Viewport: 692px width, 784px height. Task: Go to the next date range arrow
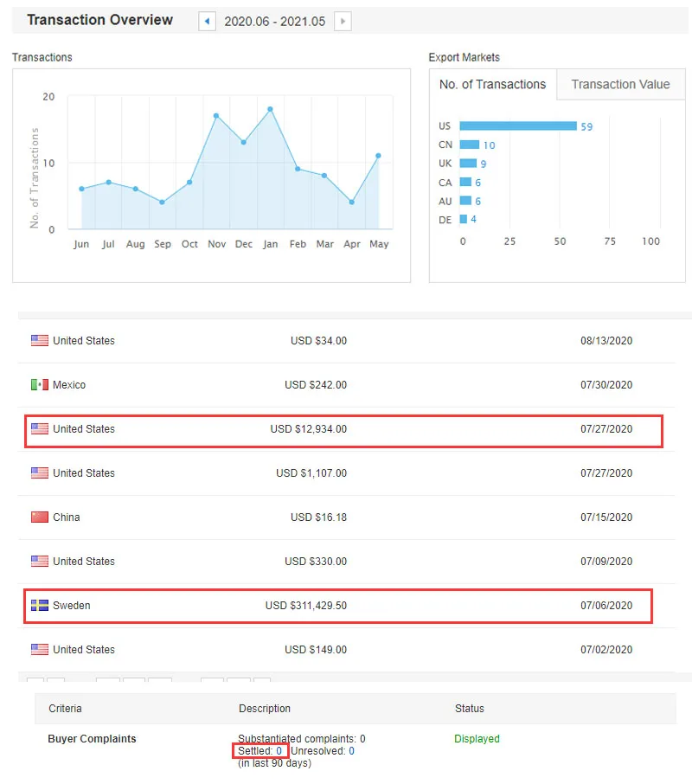343,21
